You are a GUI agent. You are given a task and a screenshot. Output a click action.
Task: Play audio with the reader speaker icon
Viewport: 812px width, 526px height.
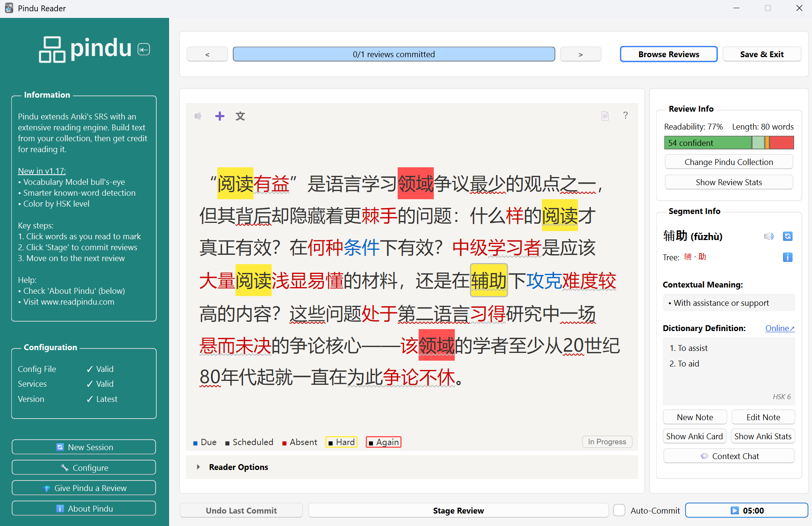pos(198,116)
